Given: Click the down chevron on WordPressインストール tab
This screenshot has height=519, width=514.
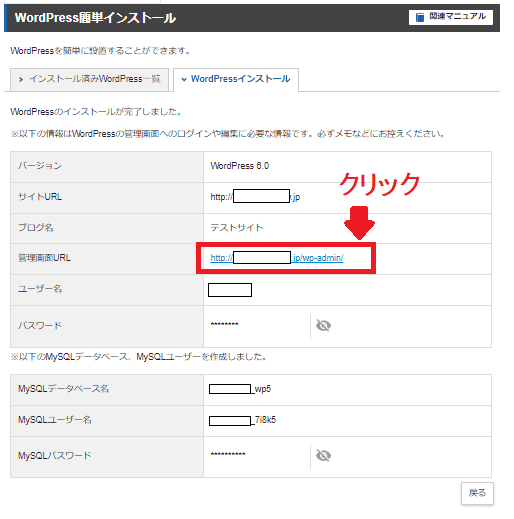Looking at the screenshot, I should (184, 79).
